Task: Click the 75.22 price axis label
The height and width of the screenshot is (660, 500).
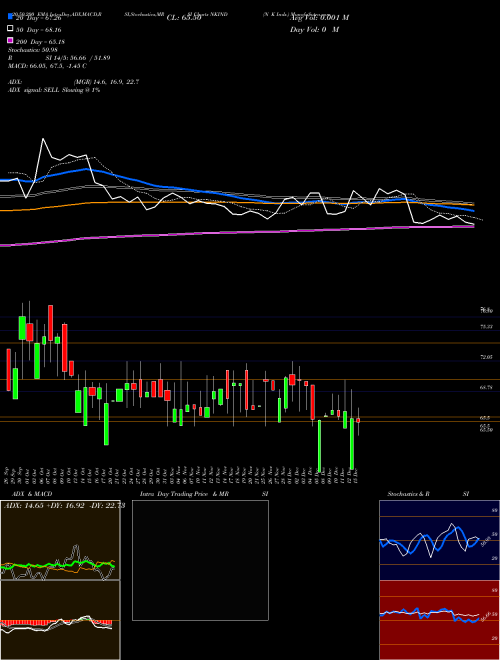Action: [487, 326]
